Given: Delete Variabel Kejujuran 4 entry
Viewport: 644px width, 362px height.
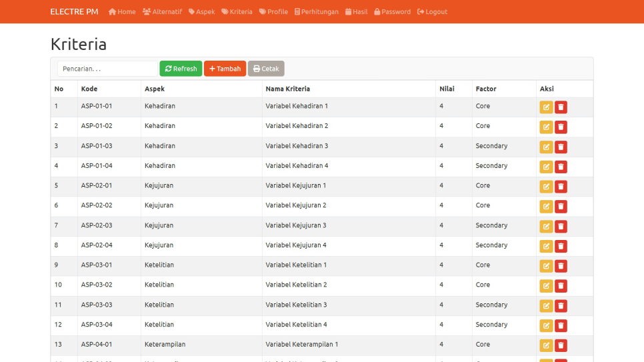Looking at the screenshot, I should 561,246.
